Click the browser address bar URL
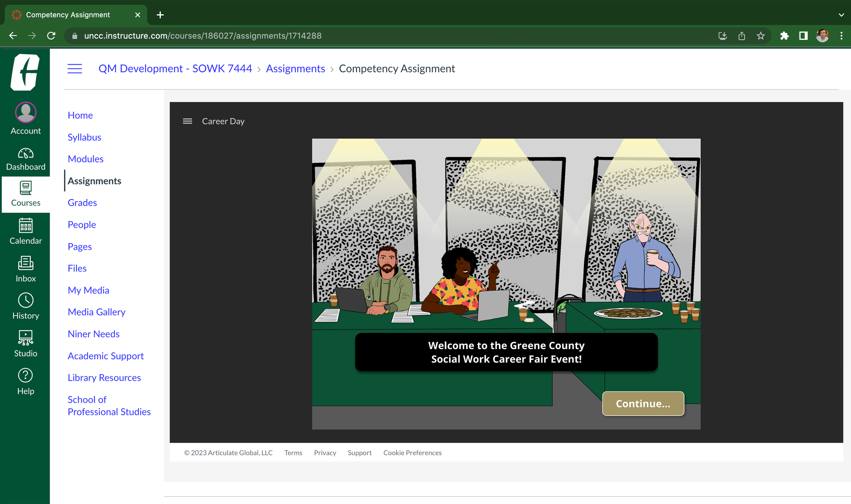851x504 pixels. pos(203,36)
